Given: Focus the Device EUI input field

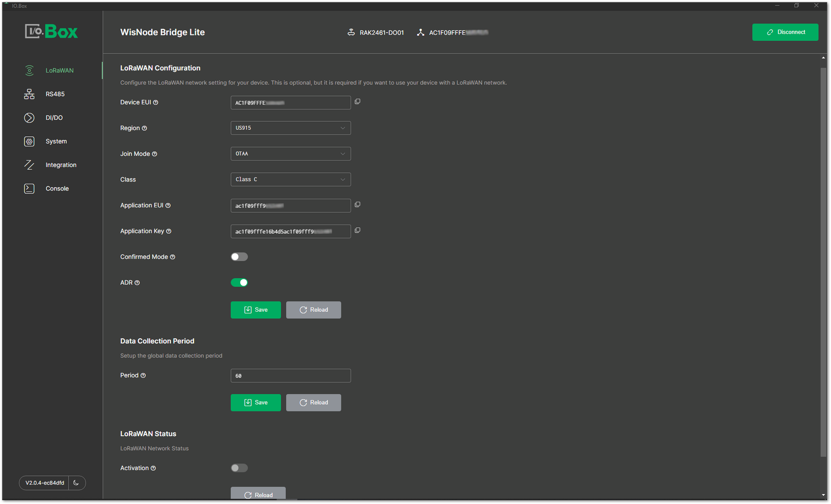Looking at the screenshot, I should pyautogui.click(x=291, y=103).
